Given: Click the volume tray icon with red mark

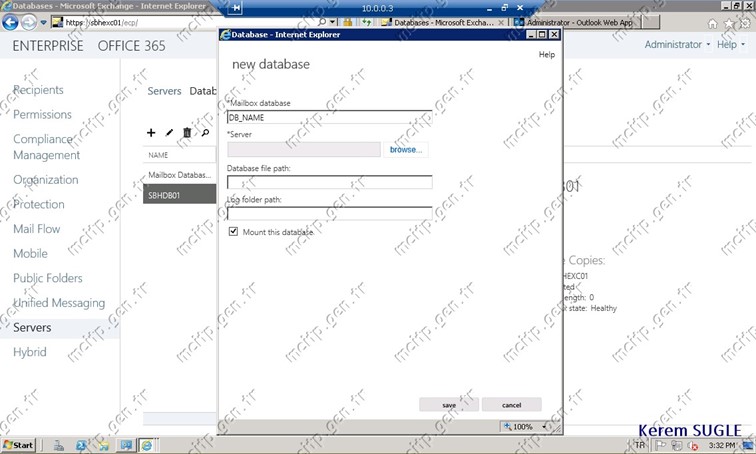Looking at the screenshot, I should coord(693,445).
